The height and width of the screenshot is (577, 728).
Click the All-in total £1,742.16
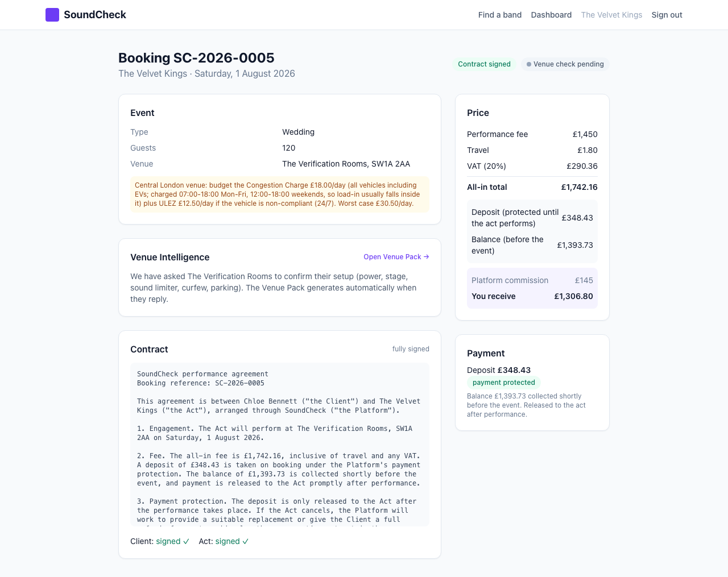pos(580,187)
